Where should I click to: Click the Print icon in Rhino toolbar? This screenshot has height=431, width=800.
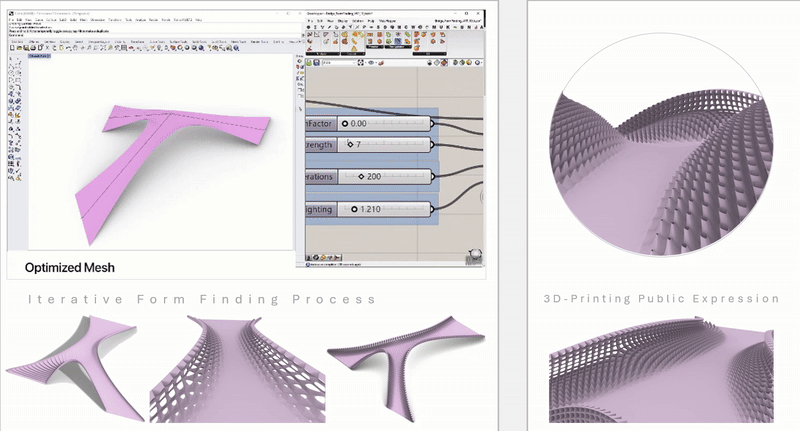34,48
